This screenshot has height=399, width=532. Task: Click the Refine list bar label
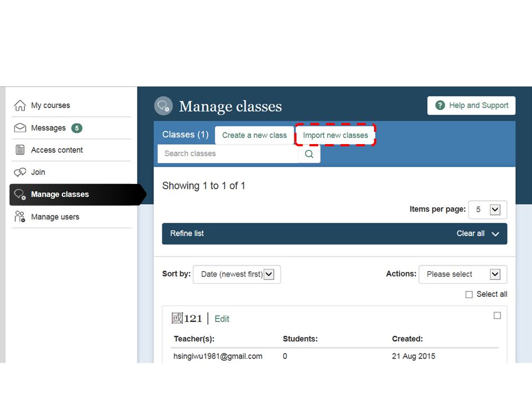187,233
